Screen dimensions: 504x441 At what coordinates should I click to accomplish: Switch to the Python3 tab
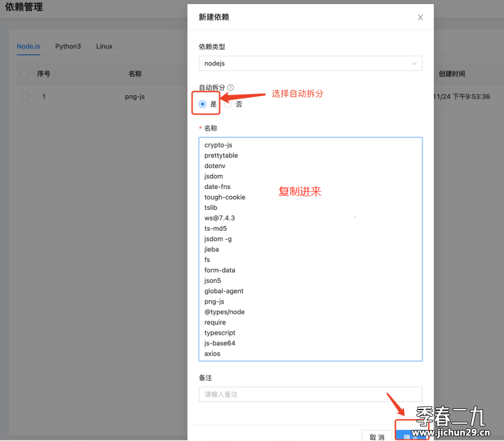68,46
